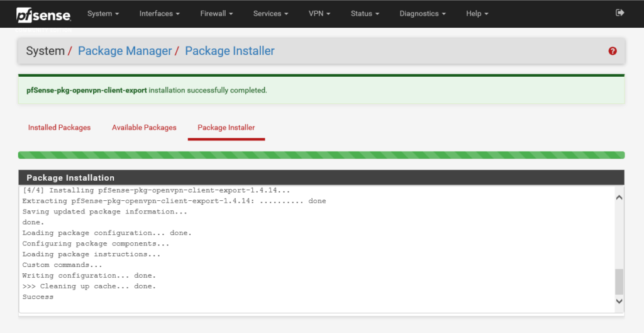Click the 'Writing configuration... done.' line

point(89,276)
